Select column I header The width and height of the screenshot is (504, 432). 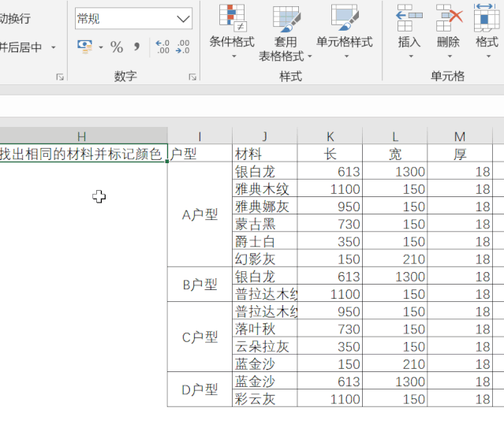(x=200, y=136)
